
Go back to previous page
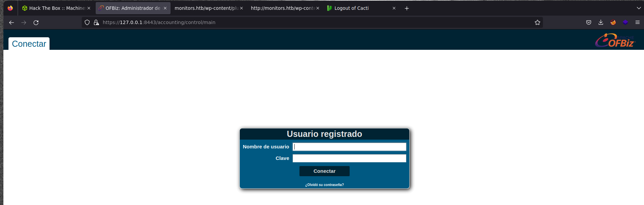tap(12, 23)
